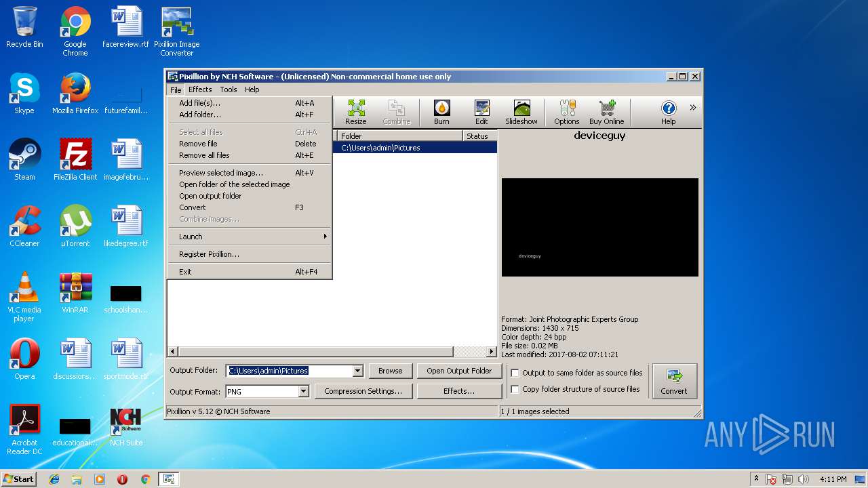Image resolution: width=868 pixels, height=488 pixels.
Task: Open Internet Explorer from the taskbar
Action: [54, 479]
